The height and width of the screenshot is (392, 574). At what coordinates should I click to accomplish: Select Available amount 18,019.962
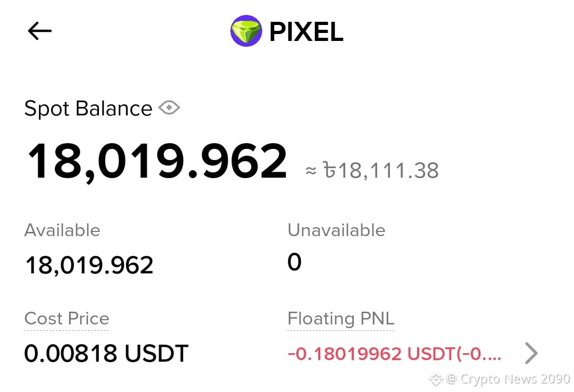click(x=89, y=265)
